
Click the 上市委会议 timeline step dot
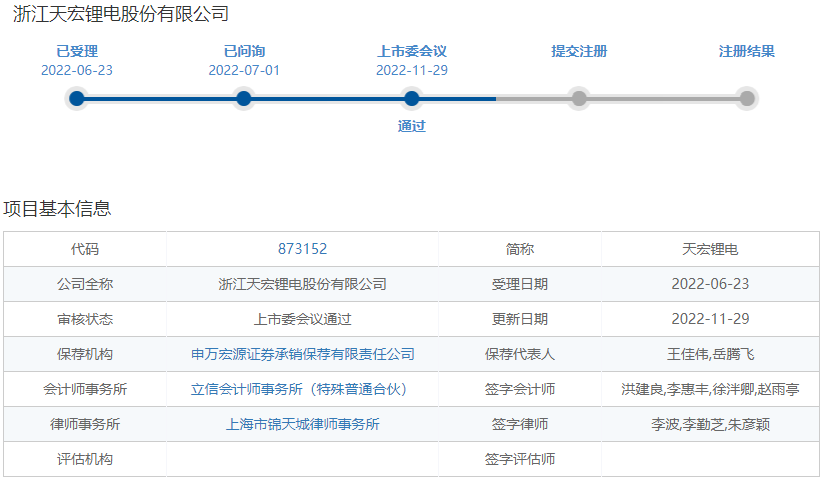point(411,98)
